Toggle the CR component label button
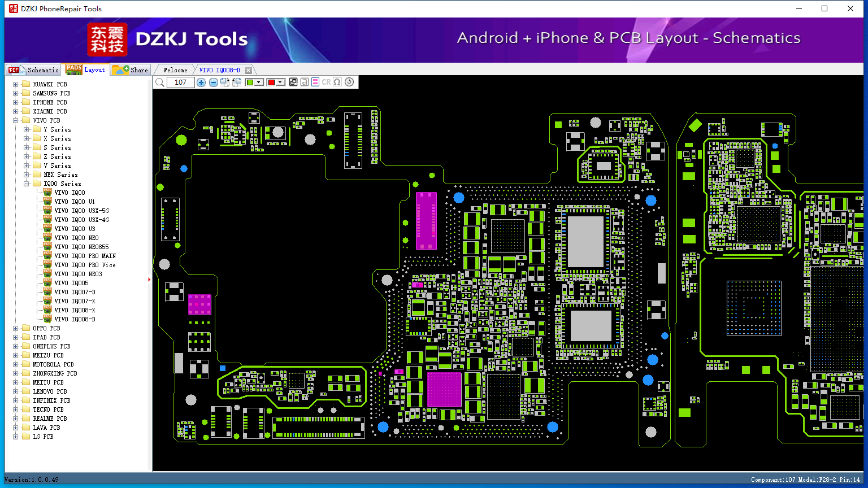The width and height of the screenshot is (868, 488). 327,82
